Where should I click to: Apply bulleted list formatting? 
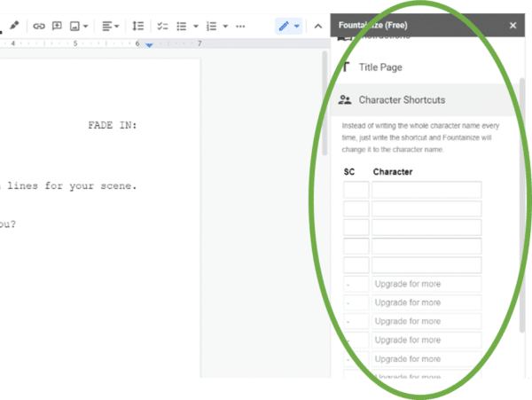pos(181,26)
